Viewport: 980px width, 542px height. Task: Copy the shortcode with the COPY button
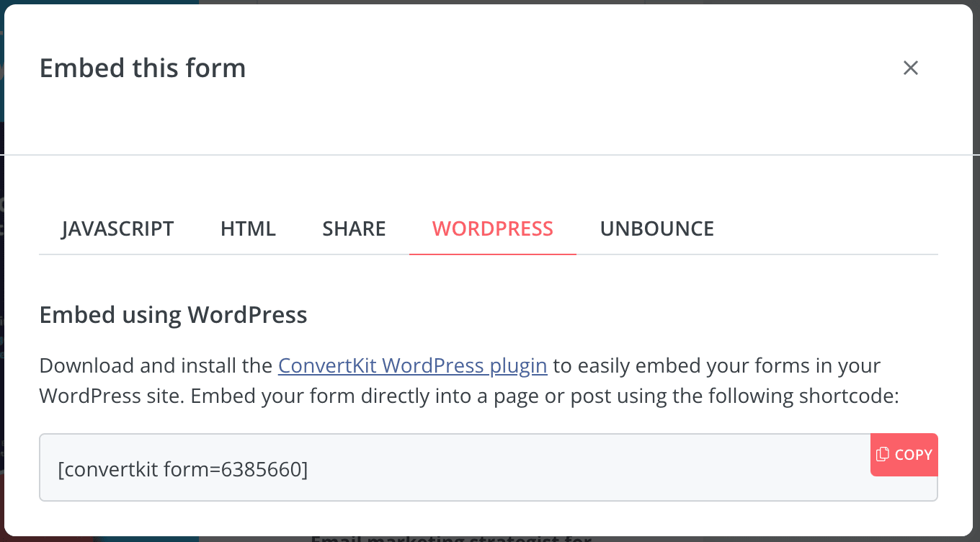904,455
